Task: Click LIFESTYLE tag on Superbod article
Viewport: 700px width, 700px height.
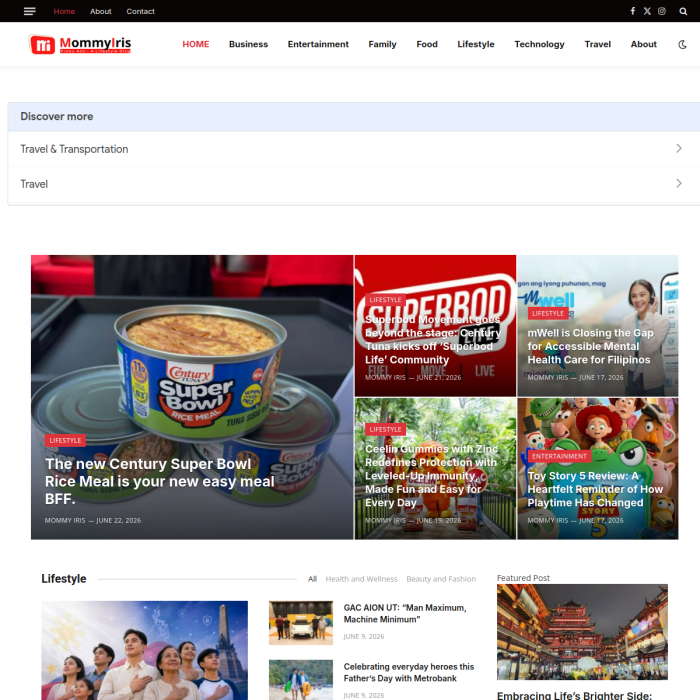Action: (x=385, y=300)
